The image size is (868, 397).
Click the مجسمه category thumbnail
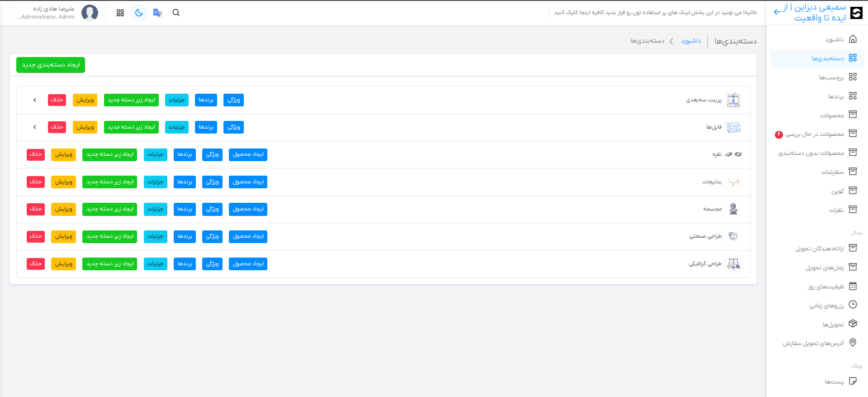tap(733, 209)
